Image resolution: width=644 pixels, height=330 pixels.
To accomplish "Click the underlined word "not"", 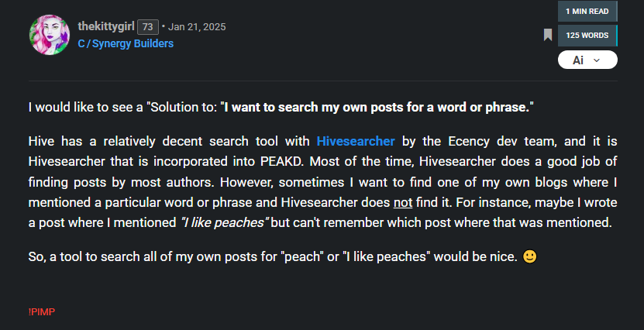I will point(401,202).
